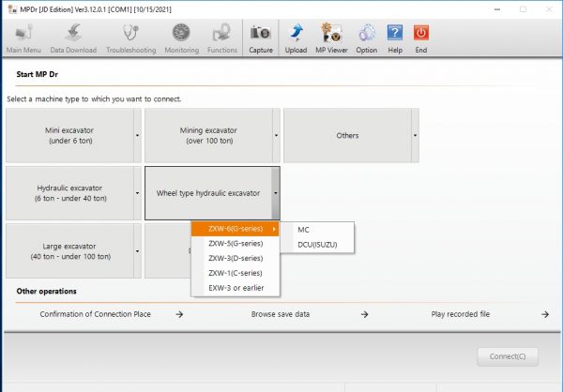This screenshot has height=392, width=563.
Task: Click arrow next to Browse save data
Action: coord(365,314)
